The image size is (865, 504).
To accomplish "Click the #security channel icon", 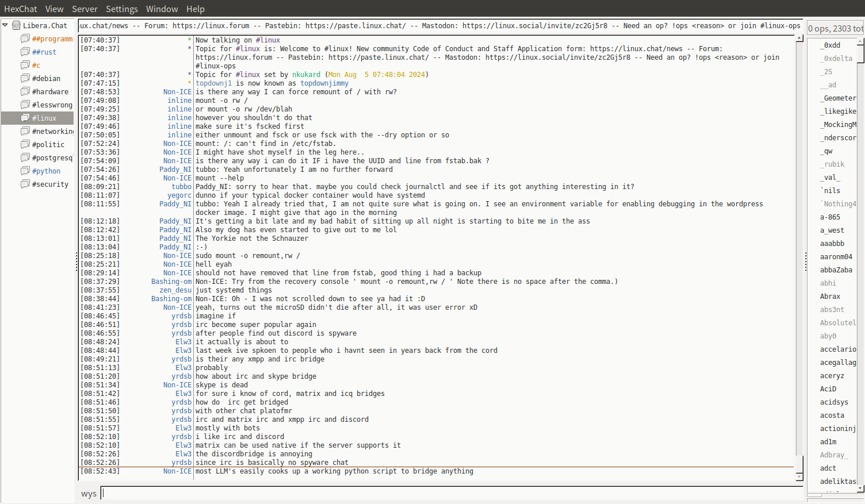I will [25, 184].
